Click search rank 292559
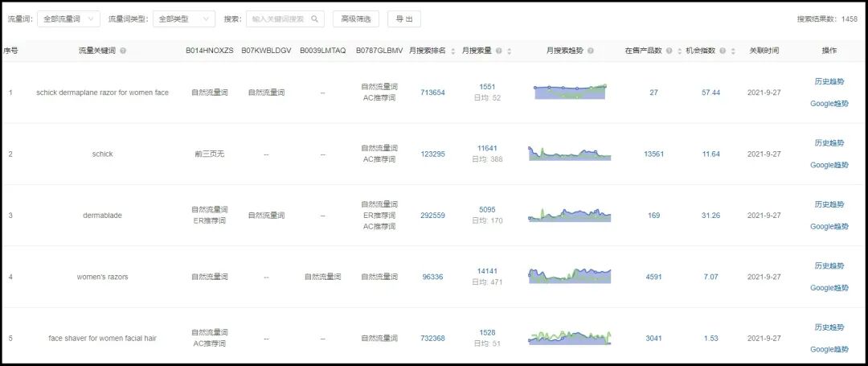This screenshot has height=366, width=868. pos(432,216)
